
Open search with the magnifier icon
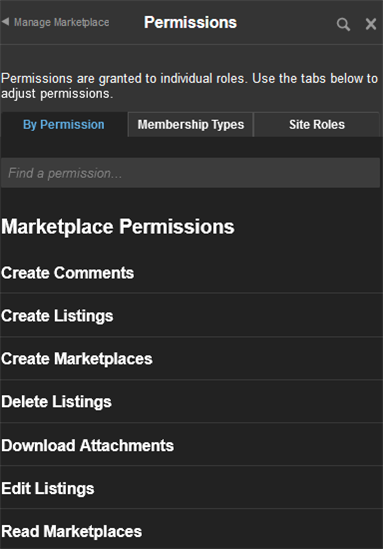click(x=343, y=25)
